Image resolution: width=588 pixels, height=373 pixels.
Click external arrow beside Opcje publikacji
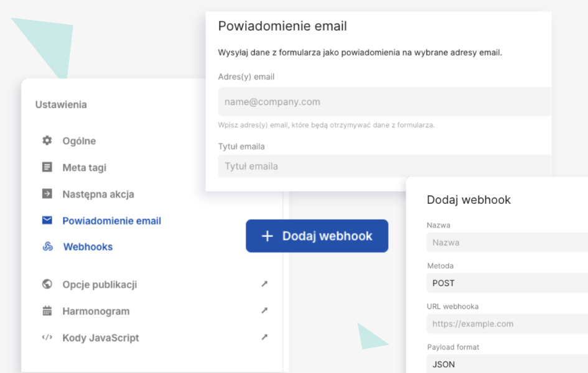coord(264,284)
